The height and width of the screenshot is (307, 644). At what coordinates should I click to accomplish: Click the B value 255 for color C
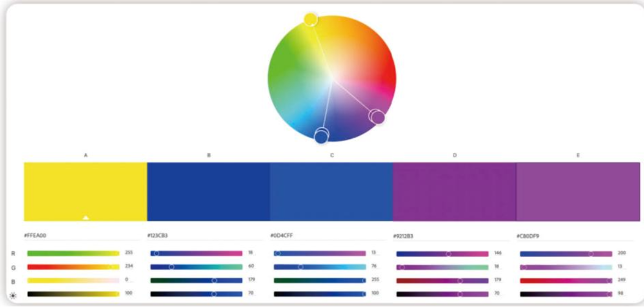coord(375,279)
